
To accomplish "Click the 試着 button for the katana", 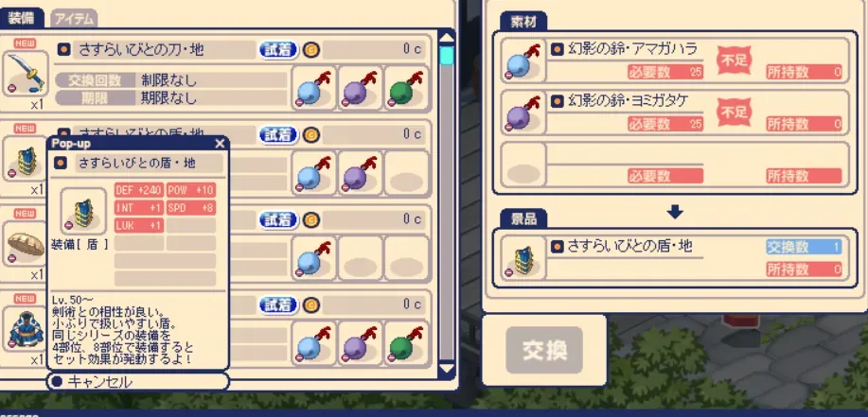I will [x=278, y=50].
